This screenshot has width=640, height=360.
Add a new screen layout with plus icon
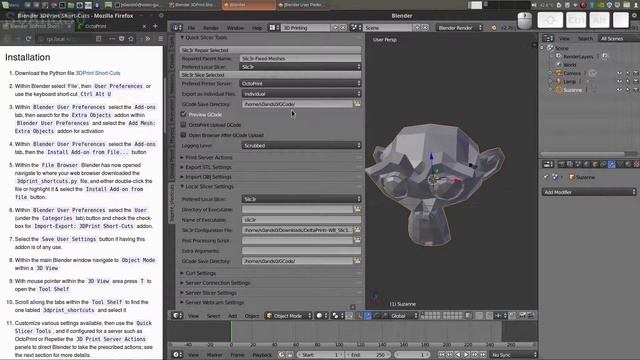(336, 28)
